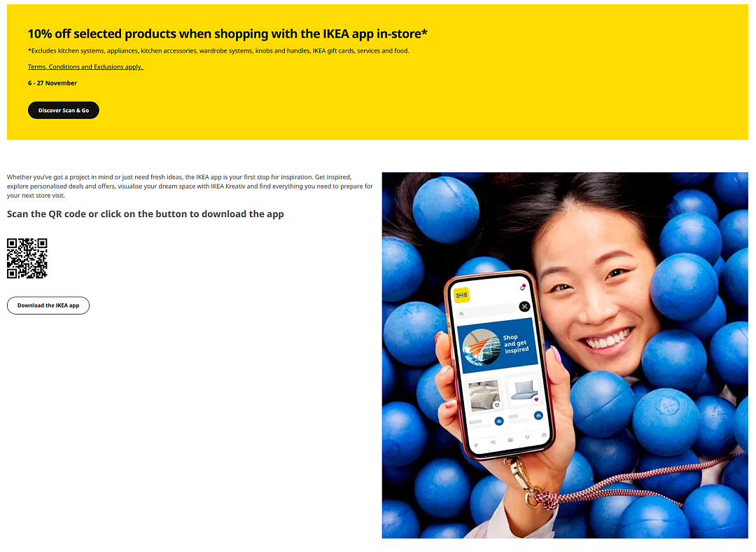Click Download the IKEA app button
This screenshot has width=756, height=552.
[x=48, y=305]
